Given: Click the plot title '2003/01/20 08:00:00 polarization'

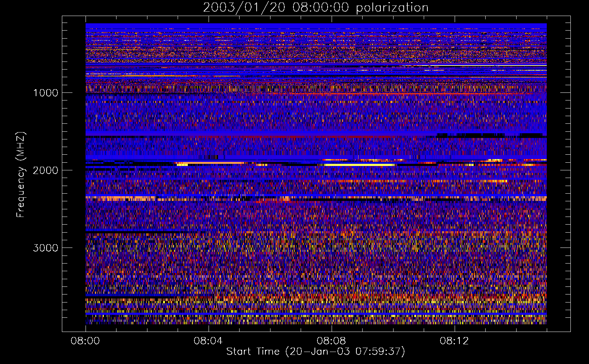Looking at the screenshot, I should point(316,7).
